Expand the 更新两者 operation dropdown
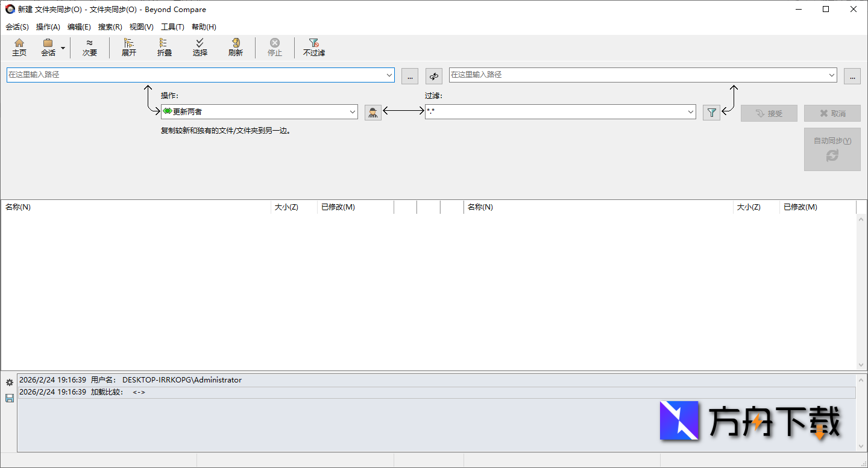This screenshot has width=868, height=468. coord(353,112)
